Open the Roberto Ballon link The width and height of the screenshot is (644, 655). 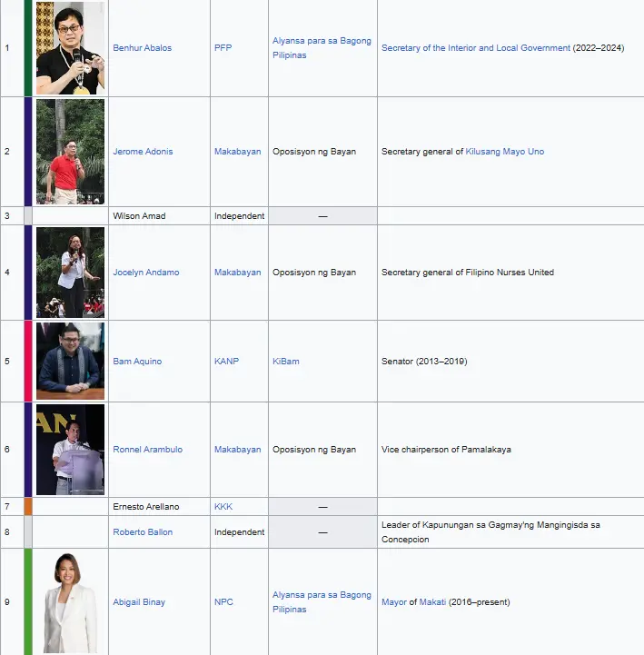(143, 531)
